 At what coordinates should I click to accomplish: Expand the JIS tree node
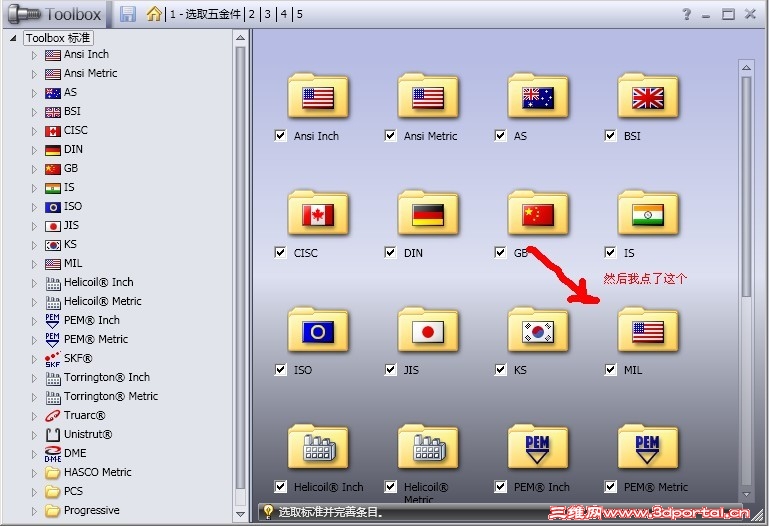34,226
